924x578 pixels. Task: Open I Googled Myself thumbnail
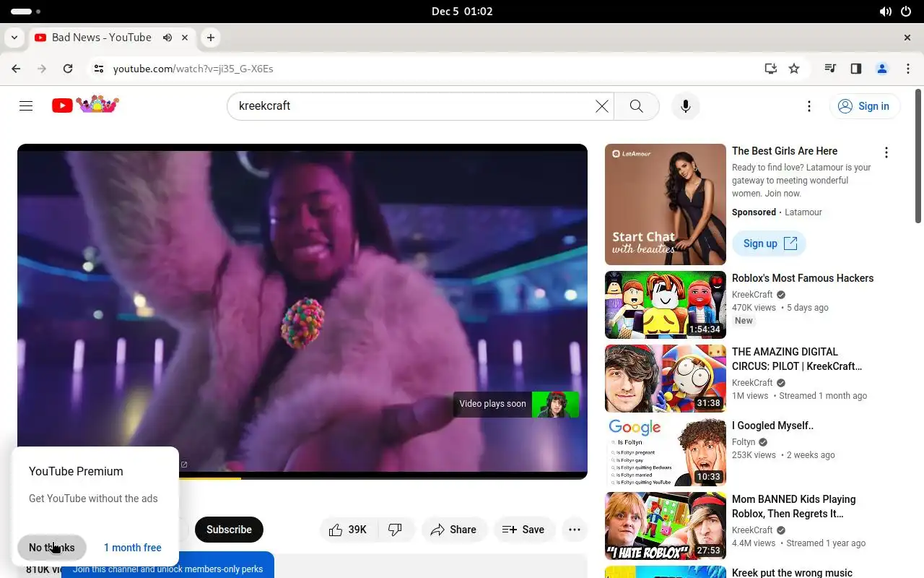666,452
